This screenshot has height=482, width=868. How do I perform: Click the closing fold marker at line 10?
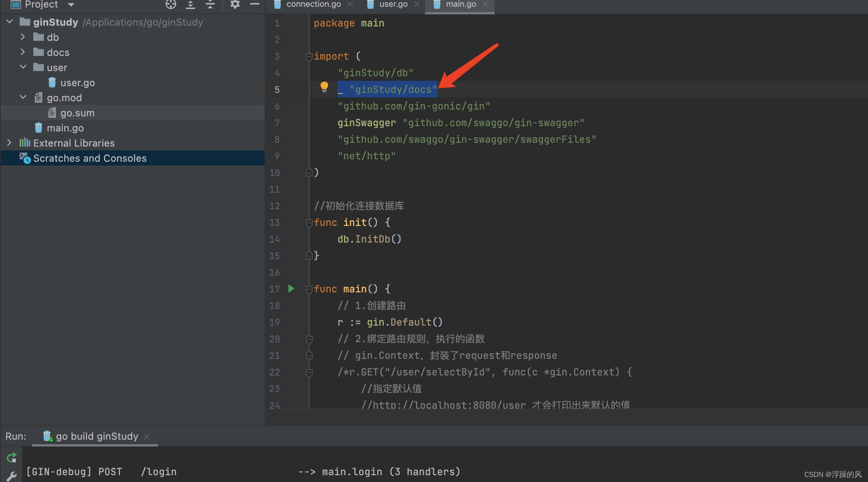tap(309, 172)
